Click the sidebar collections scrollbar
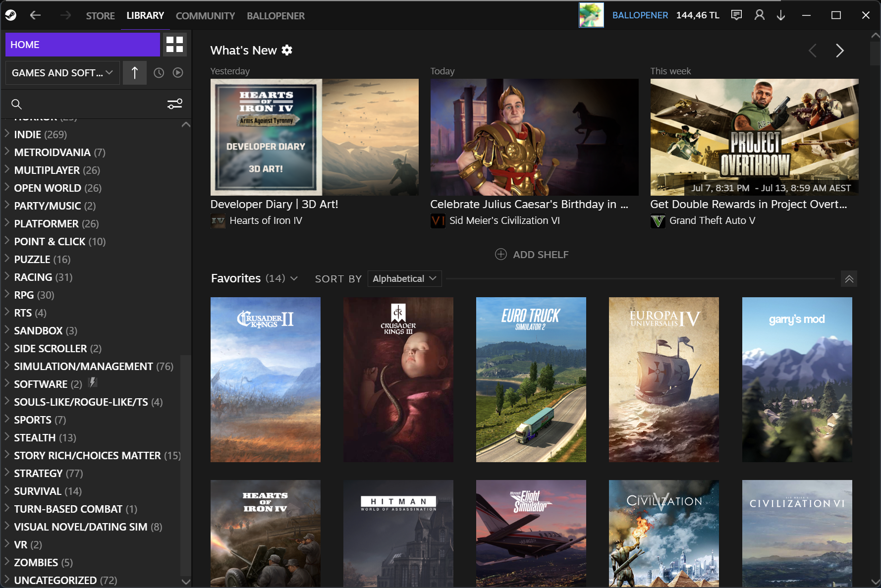The image size is (881, 588). pos(186,466)
